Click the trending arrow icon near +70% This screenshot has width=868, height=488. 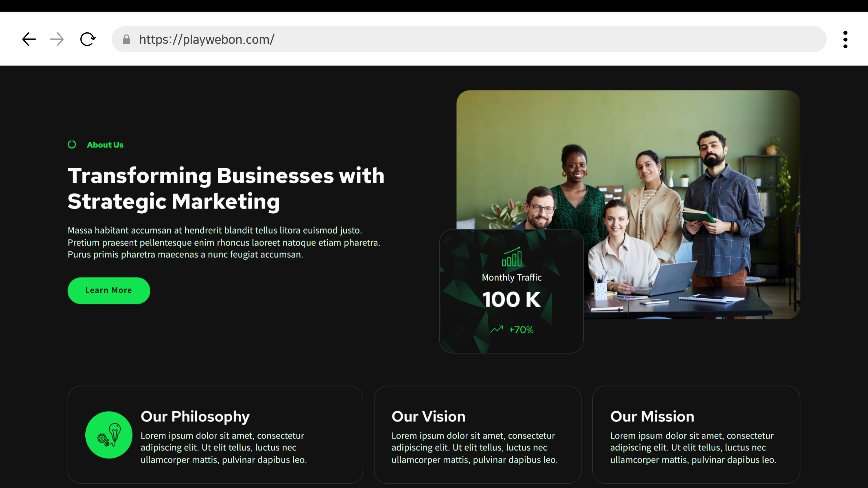pos(496,329)
